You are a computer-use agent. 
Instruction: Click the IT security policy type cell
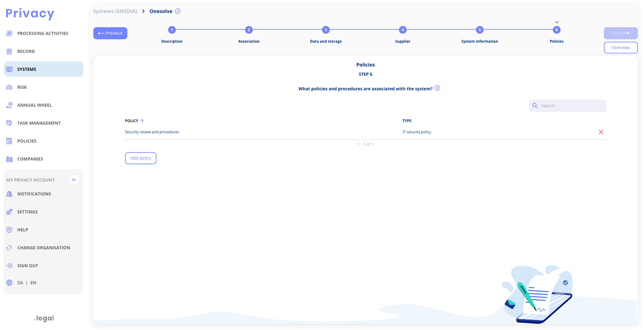[x=417, y=132]
